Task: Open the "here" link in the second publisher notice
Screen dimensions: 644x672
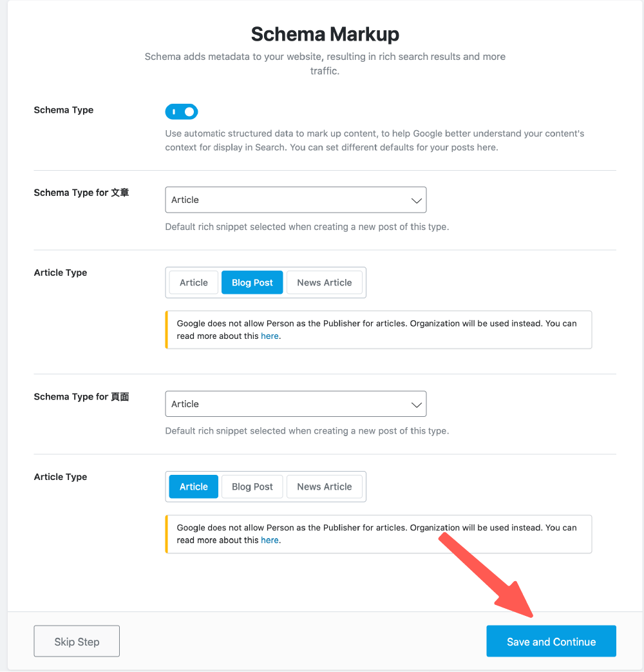Action: pos(270,540)
